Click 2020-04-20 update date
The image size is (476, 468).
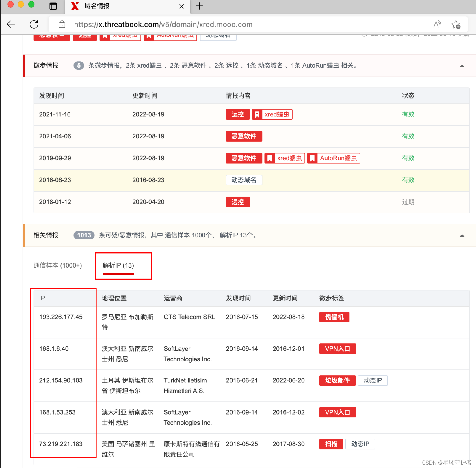(148, 202)
